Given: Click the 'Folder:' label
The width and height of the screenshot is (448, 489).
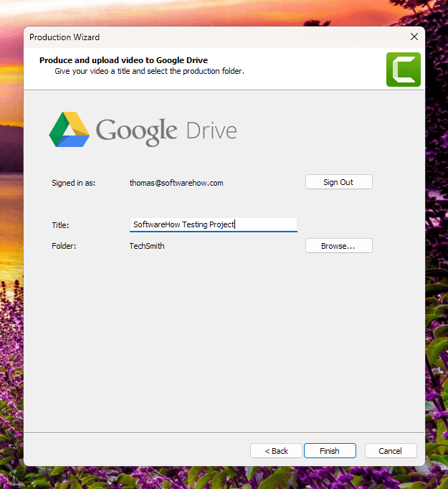Looking at the screenshot, I should pos(64,246).
